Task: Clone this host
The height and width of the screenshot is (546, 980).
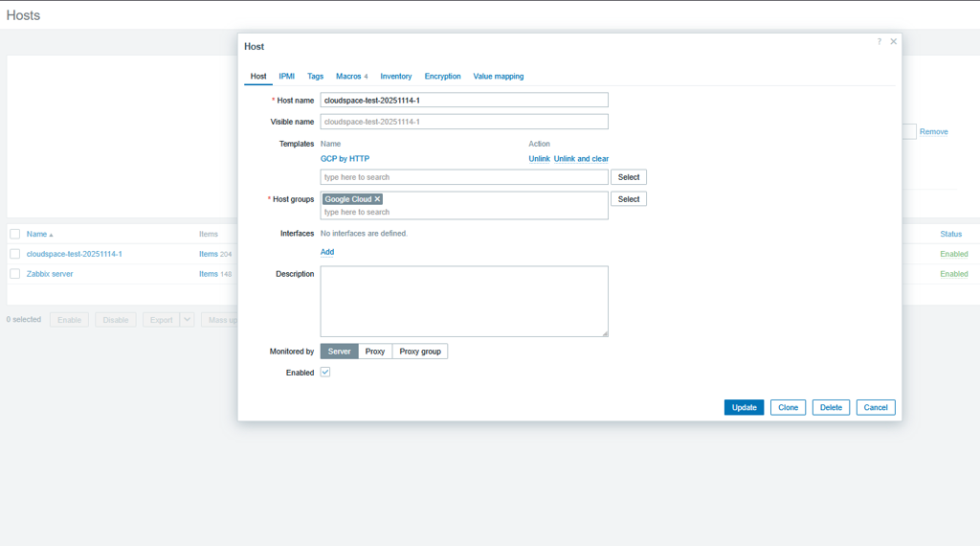Action: coord(788,407)
